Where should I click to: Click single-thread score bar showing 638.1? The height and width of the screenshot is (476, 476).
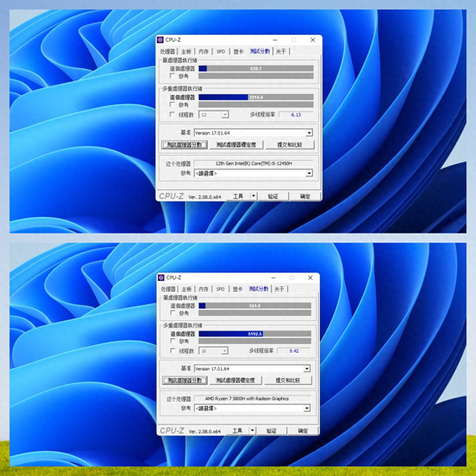(x=256, y=69)
